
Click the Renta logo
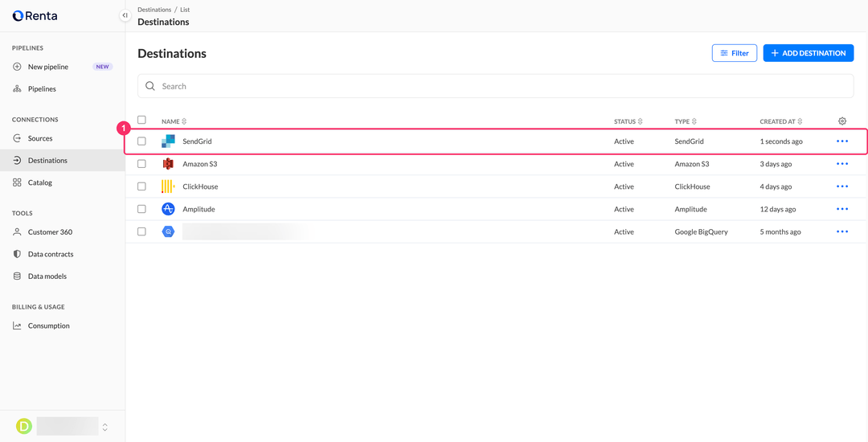35,16
